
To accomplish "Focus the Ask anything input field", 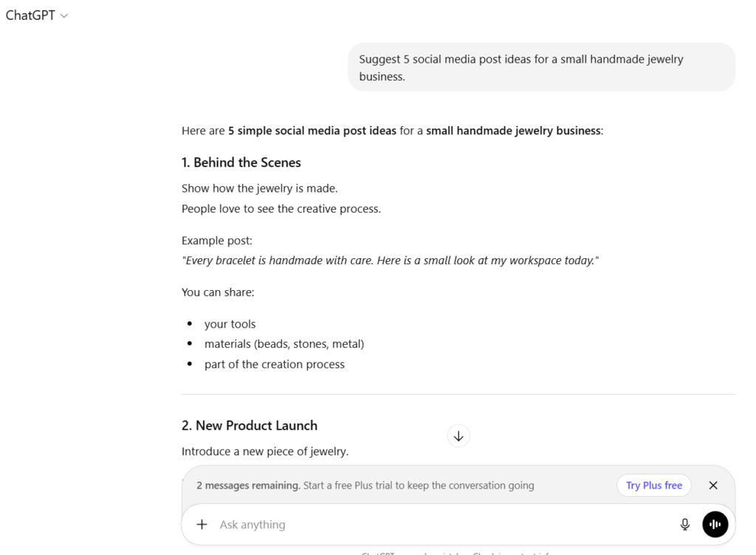I will point(443,525).
